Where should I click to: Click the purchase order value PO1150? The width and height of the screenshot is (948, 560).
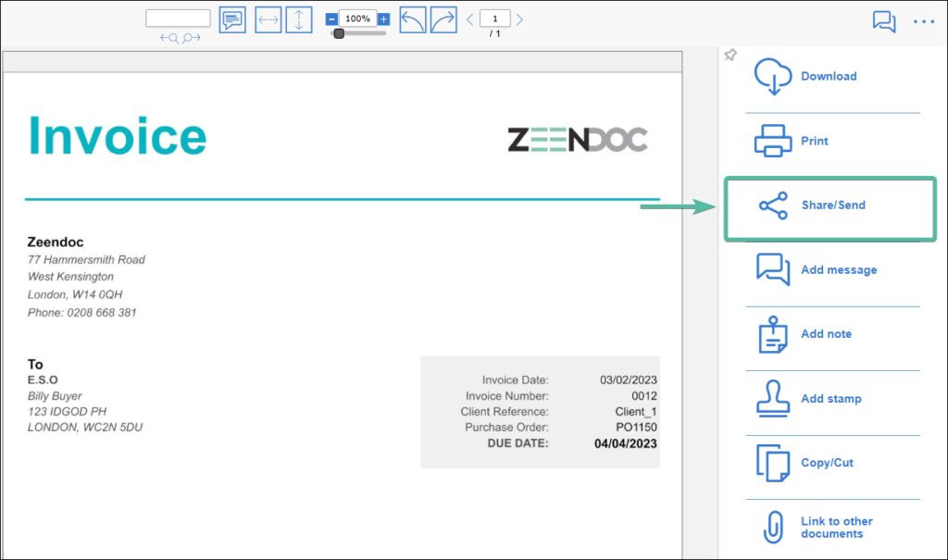pos(637,427)
